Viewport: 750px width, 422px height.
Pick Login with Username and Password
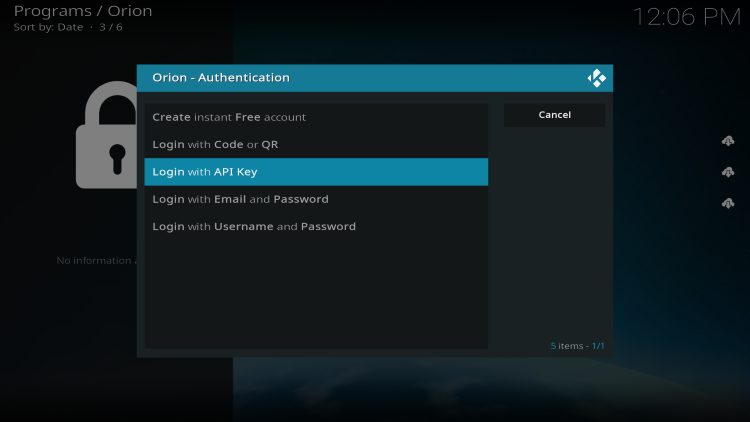click(316, 226)
